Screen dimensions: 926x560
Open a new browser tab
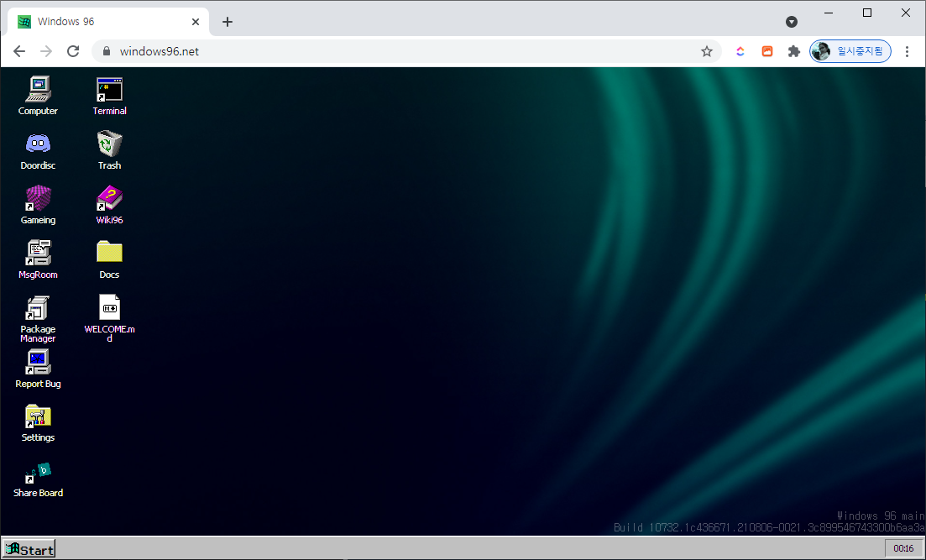(228, 22)
